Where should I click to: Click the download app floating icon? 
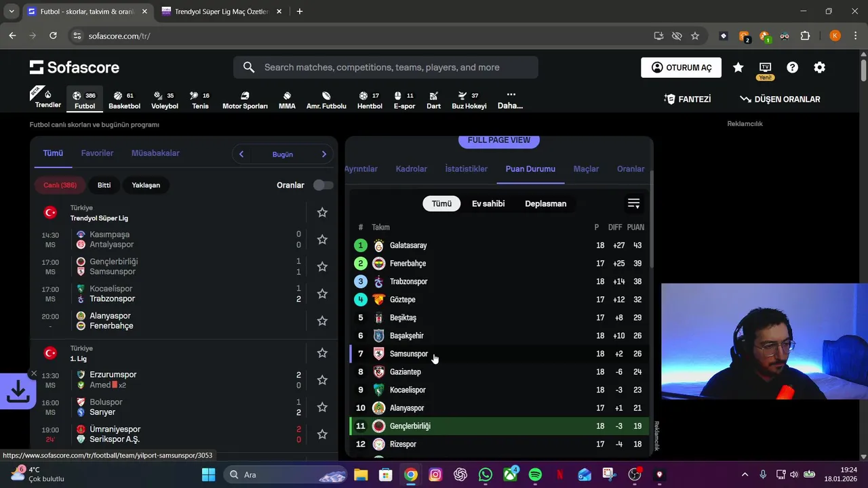(18, 391)
